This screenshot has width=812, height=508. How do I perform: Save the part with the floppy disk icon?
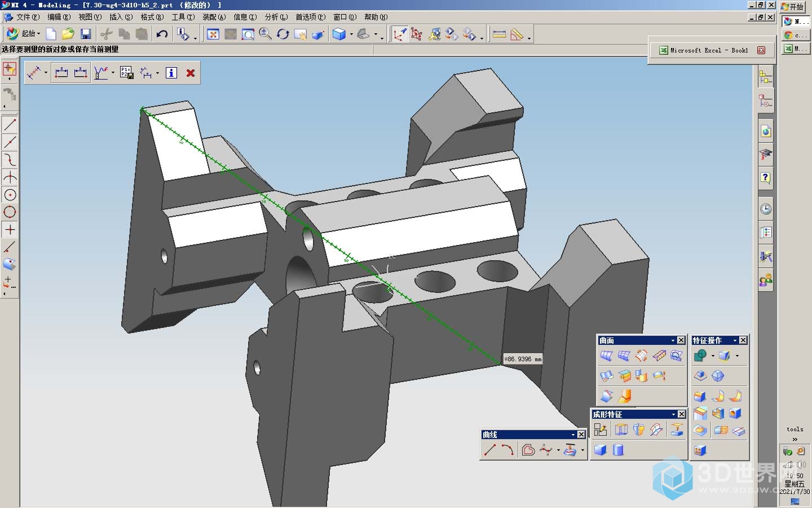86,34
